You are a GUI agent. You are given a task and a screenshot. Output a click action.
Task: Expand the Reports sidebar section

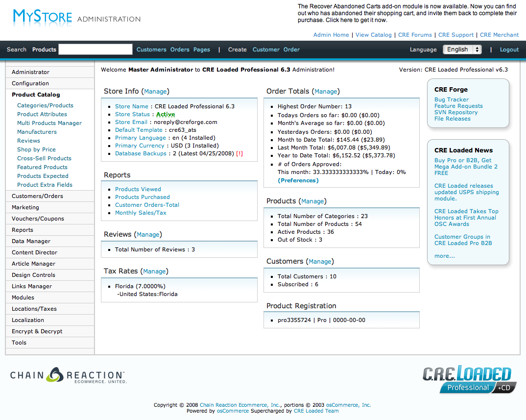click(50, 230)
